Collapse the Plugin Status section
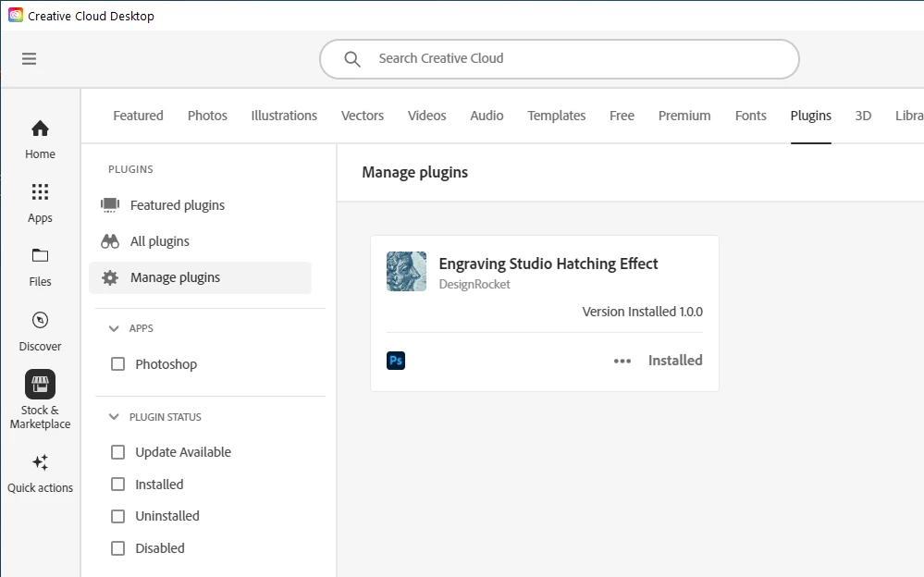This screenshot has width=924, height=577. (x=114, y=417)
